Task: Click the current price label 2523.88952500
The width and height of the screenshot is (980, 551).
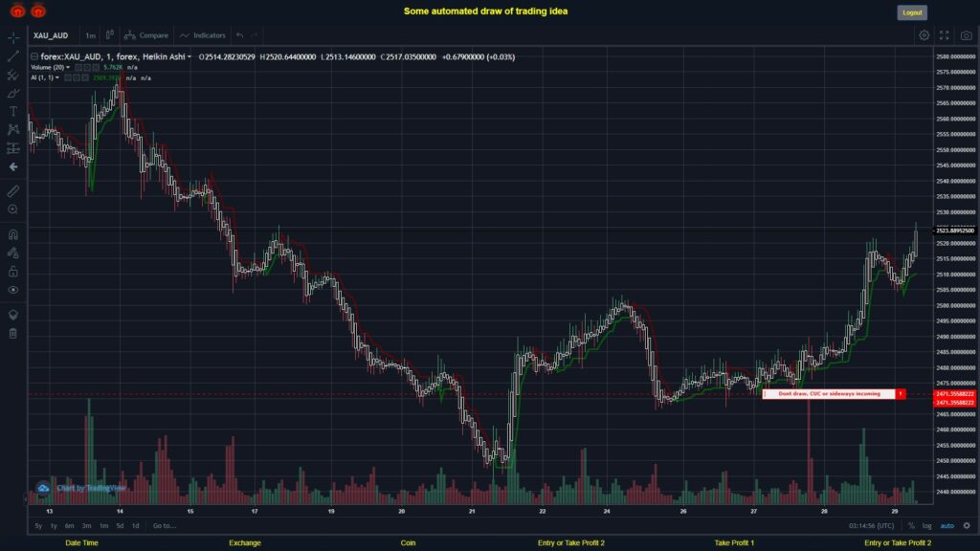Action: pyautogui.click(x=954, y=231)
